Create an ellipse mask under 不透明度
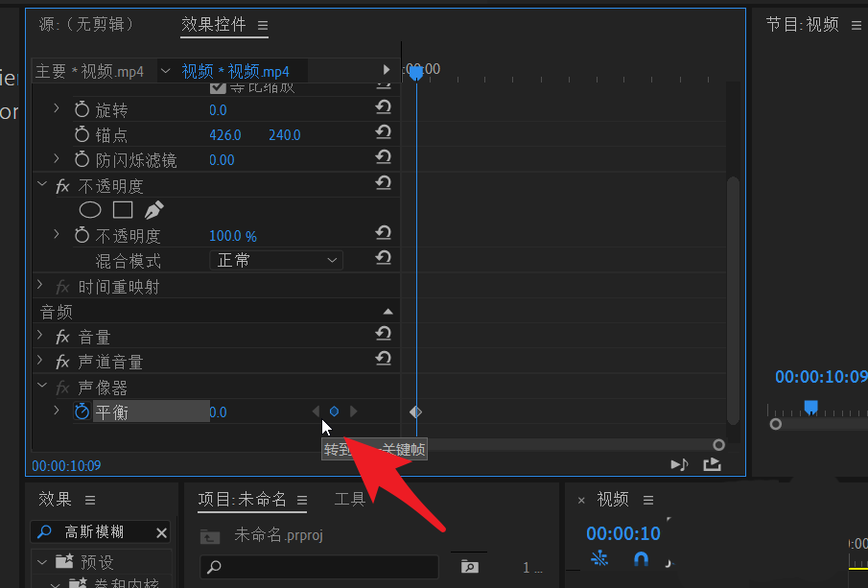Screen dimensions: 868x588 90,210
